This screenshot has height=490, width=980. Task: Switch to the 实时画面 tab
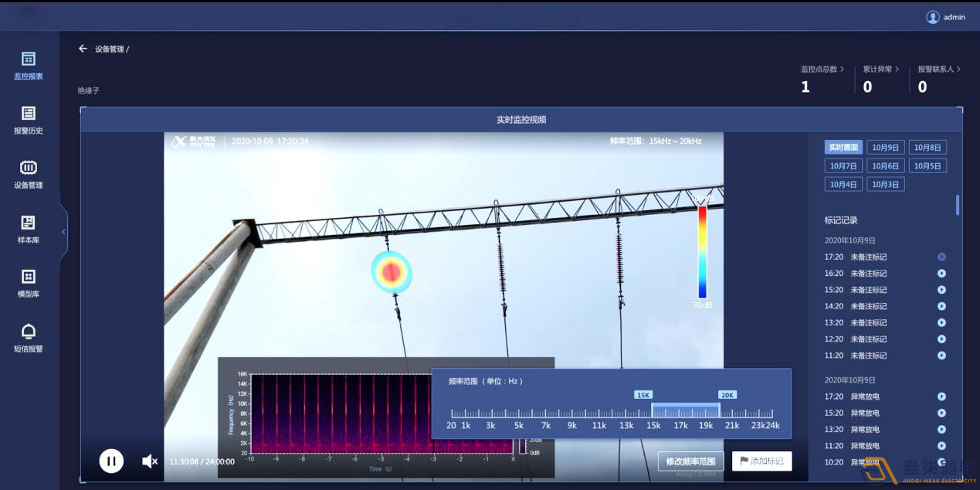click(843, 148)
